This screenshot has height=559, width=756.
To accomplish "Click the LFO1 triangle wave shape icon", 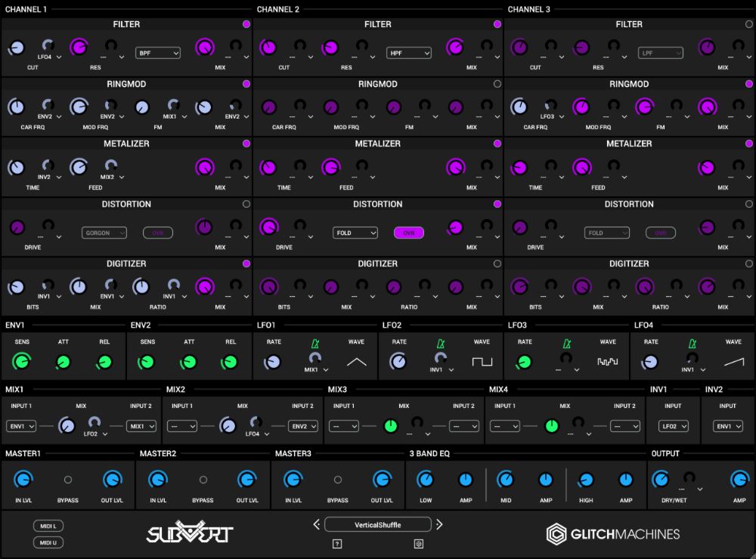I will [x=356, y=362].
